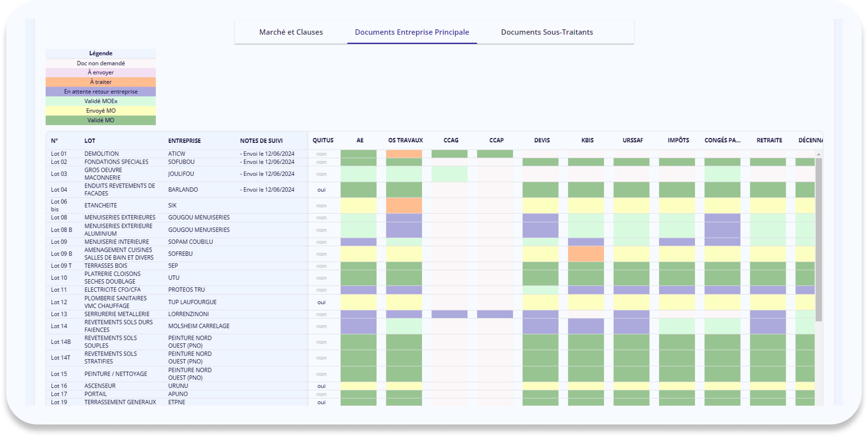The width and height of the screenshot is (868, 437).
Task: Click the purple CCAG cell for Lot 13
Action: coord(449,314)
